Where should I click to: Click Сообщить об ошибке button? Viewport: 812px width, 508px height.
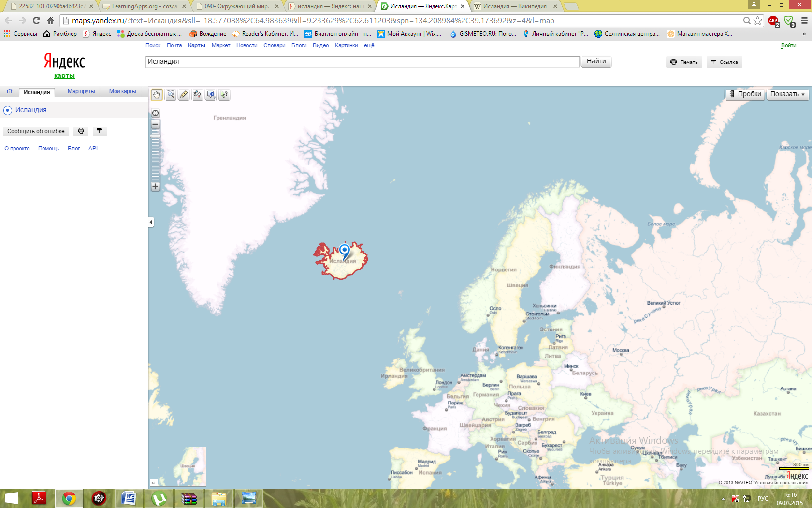click(36, 131)
